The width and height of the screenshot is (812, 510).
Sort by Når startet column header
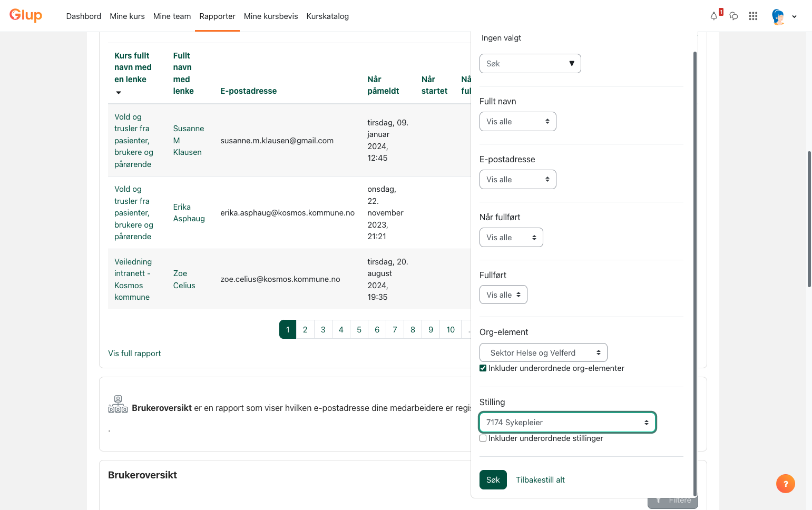tap(434, 85)
